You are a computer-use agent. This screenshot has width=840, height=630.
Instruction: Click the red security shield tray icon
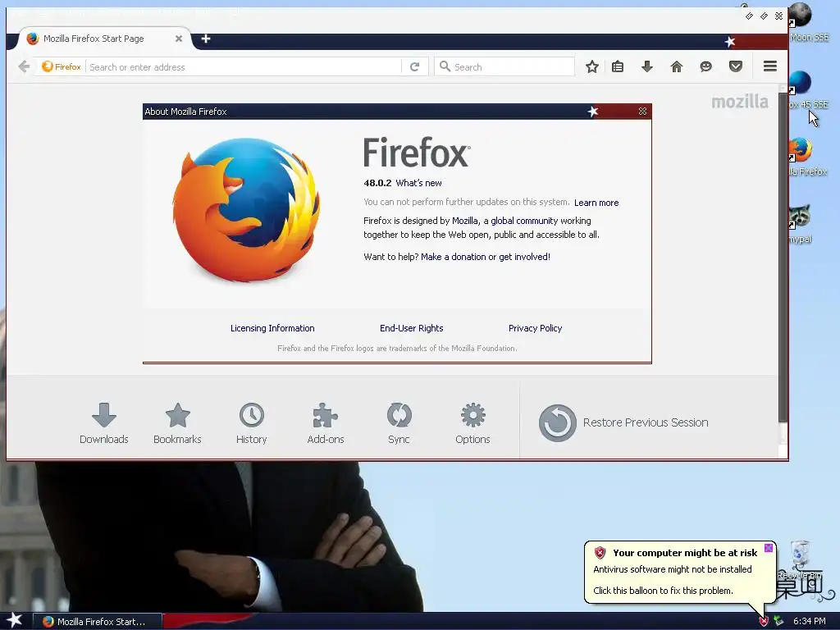[764, 621]
